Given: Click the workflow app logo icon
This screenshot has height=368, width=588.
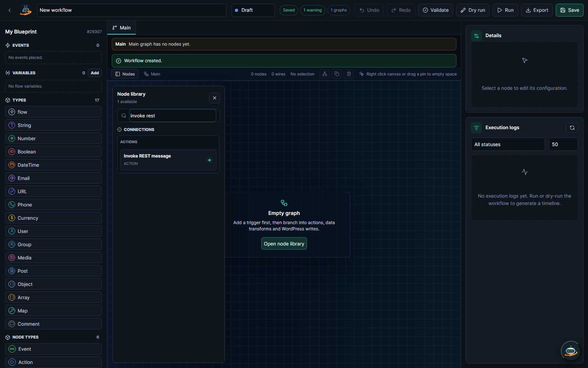Looking at the screenshot, I should coord(26,10).
